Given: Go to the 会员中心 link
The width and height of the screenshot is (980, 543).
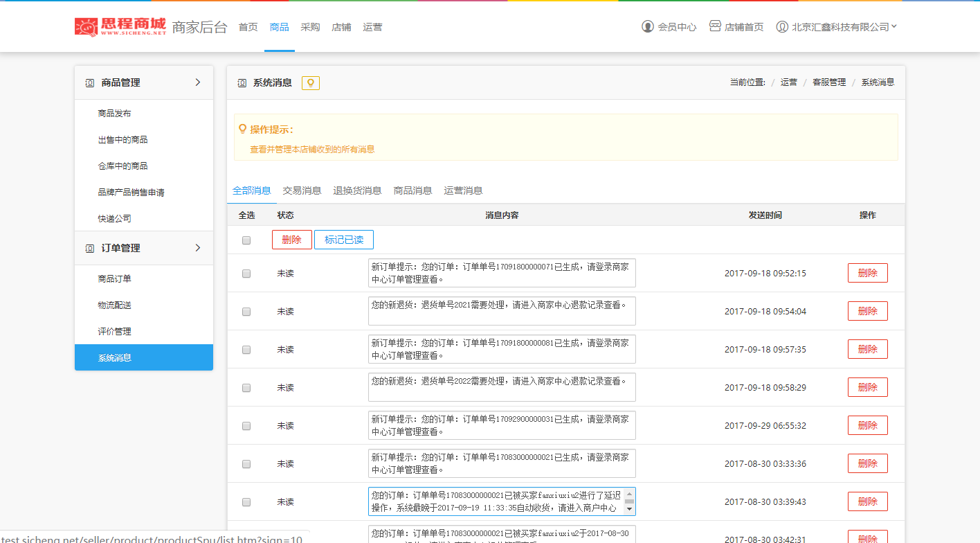Looking at the screenshot, I should (x=677, y=27).
